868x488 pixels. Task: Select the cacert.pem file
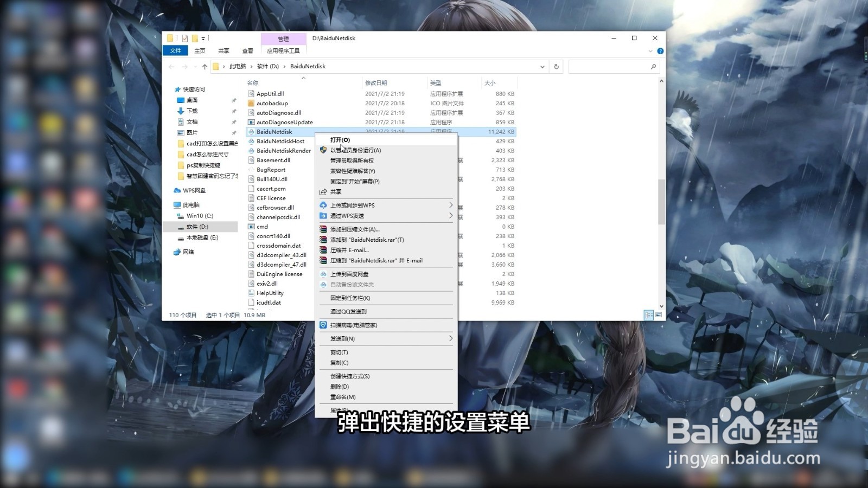pyautogui.click(x=271, y=189)
